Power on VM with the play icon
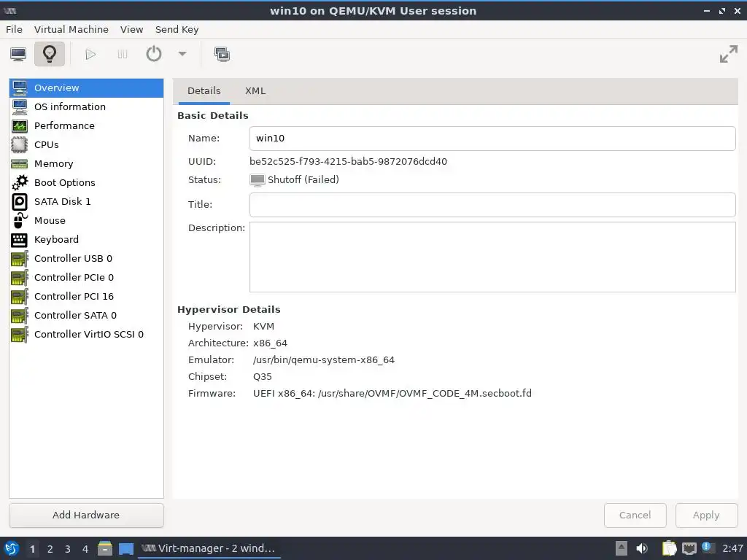This screenshot has width=747, height=560. click(90, 54)
